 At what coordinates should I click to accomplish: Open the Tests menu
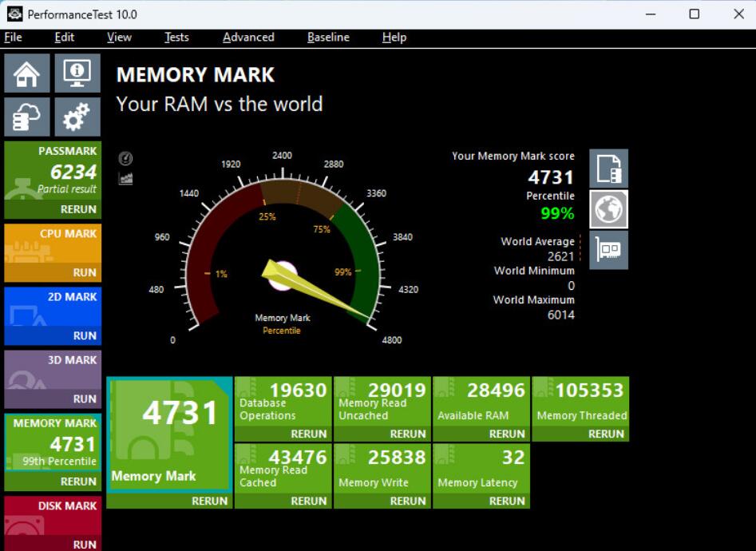click(x=176, y=38)
